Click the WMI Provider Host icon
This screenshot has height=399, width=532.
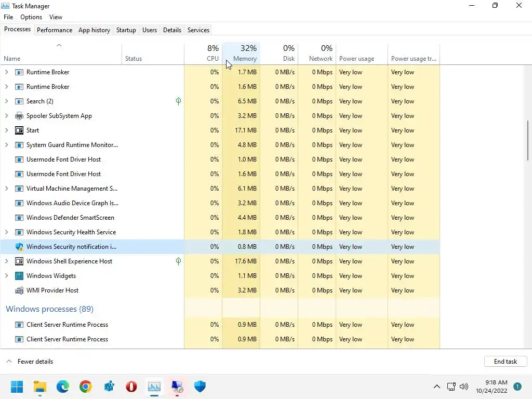pos(19,290)
